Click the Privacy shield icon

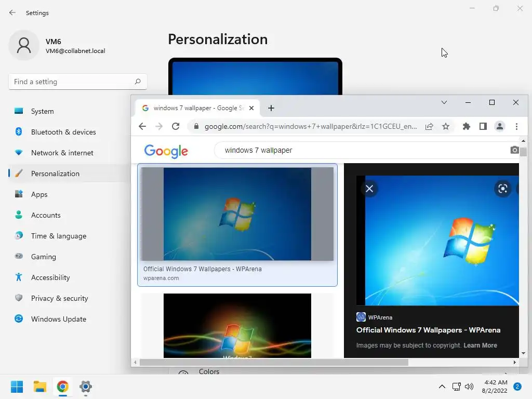19,298
